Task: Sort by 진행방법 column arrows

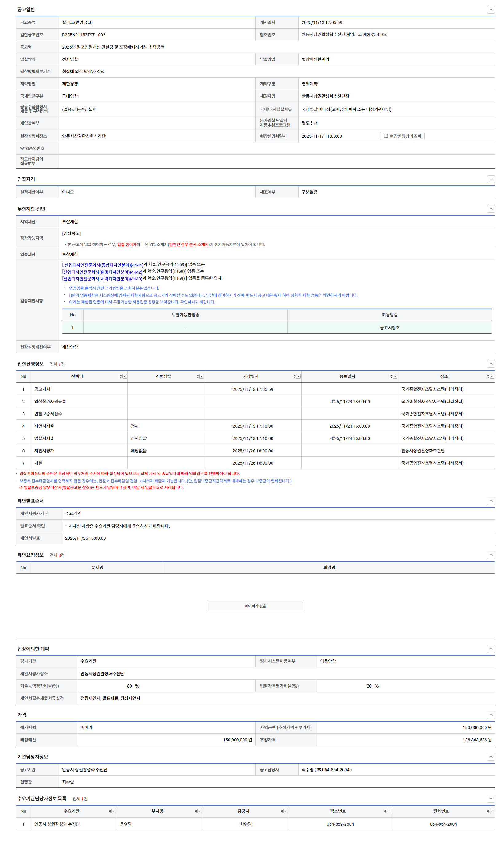Action: pyautogui.click(x=198, y=376)
